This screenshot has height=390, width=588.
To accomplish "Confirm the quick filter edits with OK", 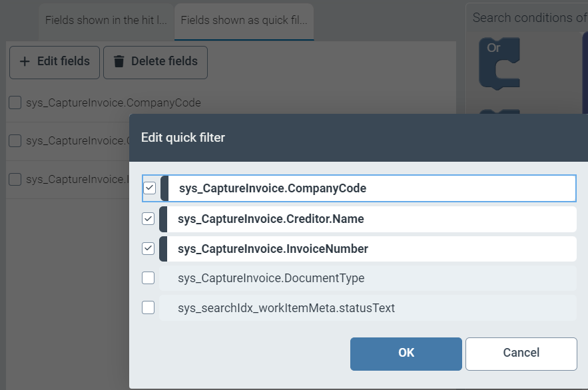I will pyautogui.click(x=406, y=353).
